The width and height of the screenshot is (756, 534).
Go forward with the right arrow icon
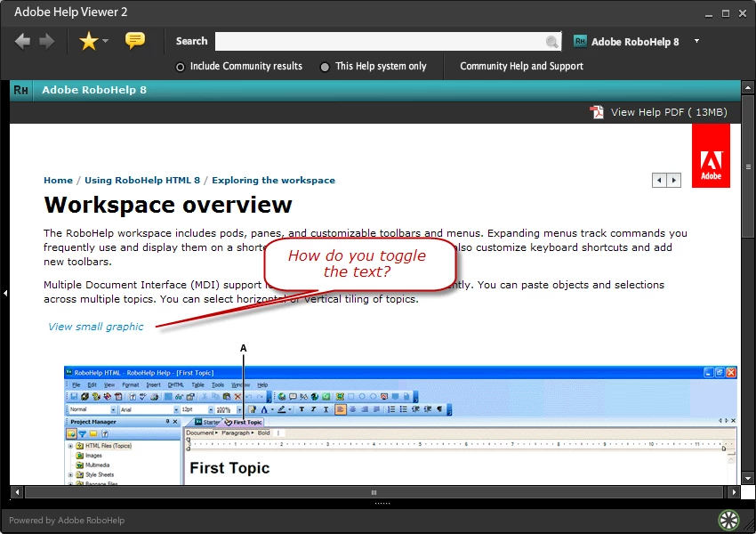click(47, 42)
